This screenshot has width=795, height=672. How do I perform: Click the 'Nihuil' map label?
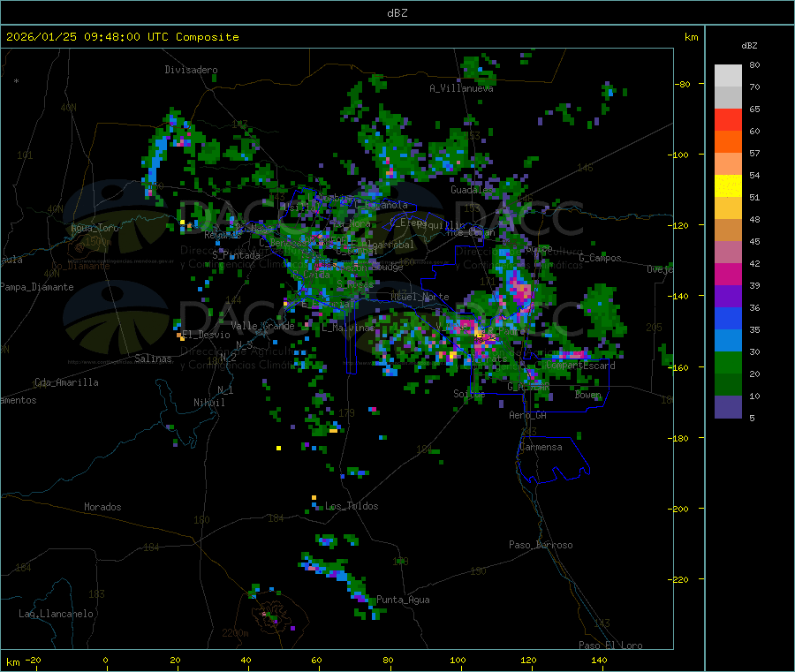pos(208,403)
